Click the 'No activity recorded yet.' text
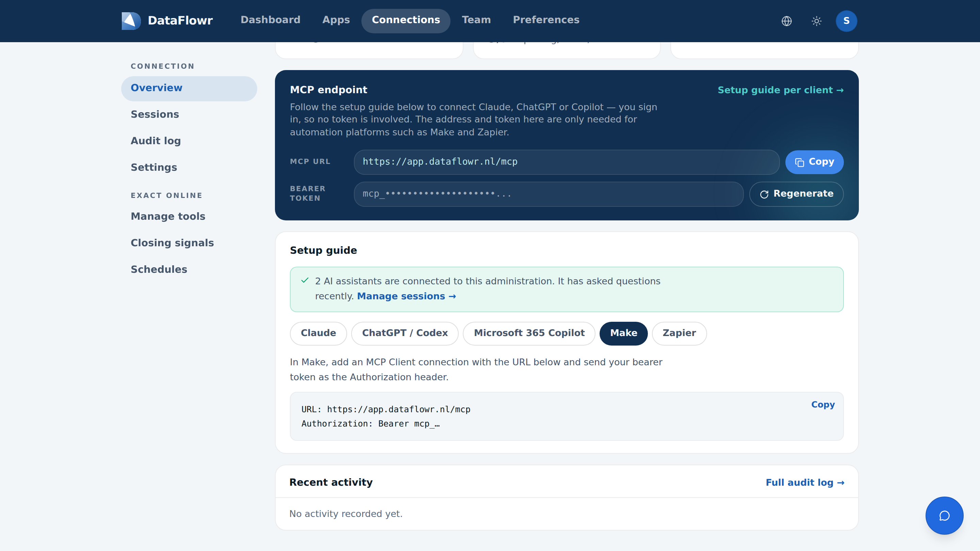Image resolution: width=980 pixels, height=551 pixels. (345, 514)
